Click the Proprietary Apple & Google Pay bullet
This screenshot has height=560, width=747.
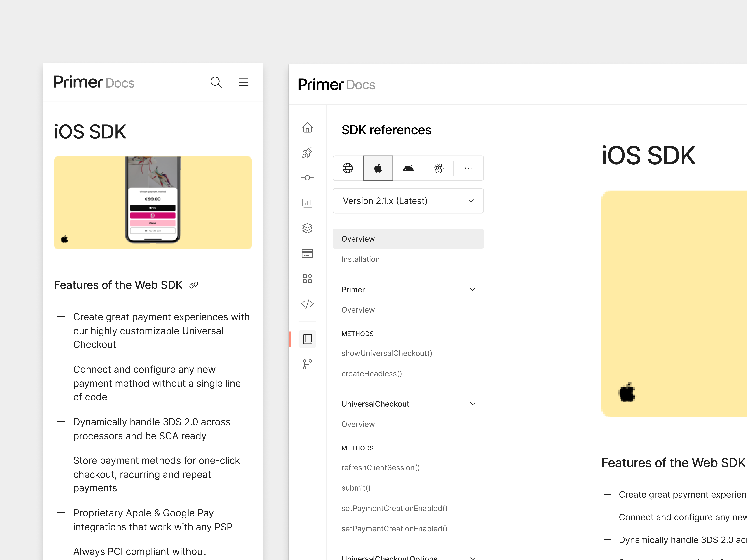point(153,520)
